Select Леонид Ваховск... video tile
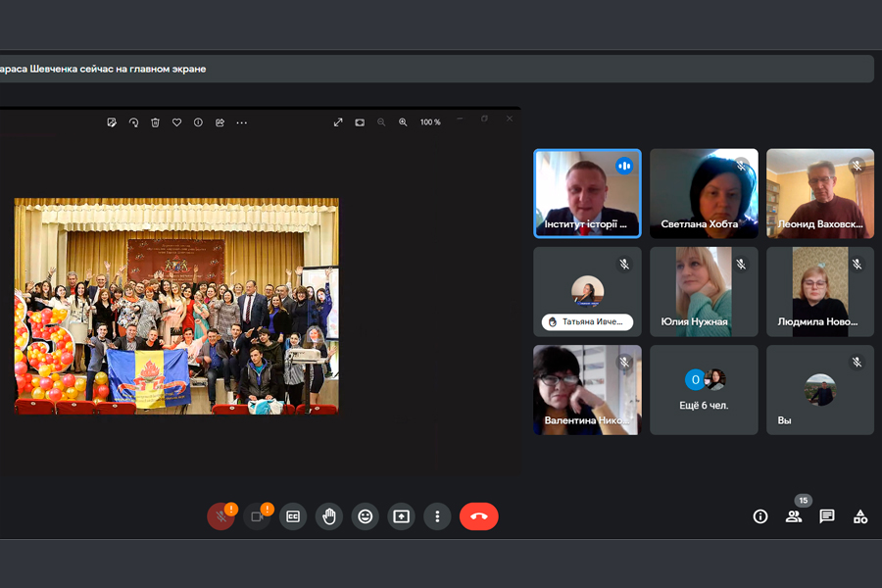 (x=820, y=194)
